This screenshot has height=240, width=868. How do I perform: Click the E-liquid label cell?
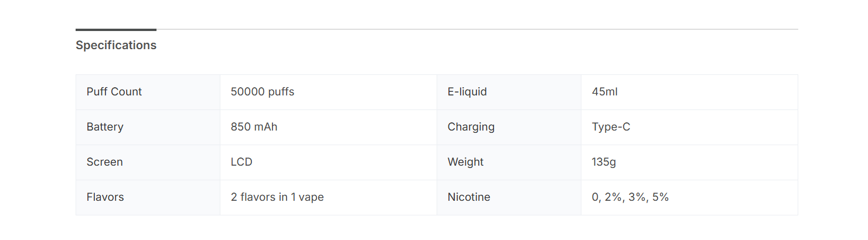tap(467, 92)
